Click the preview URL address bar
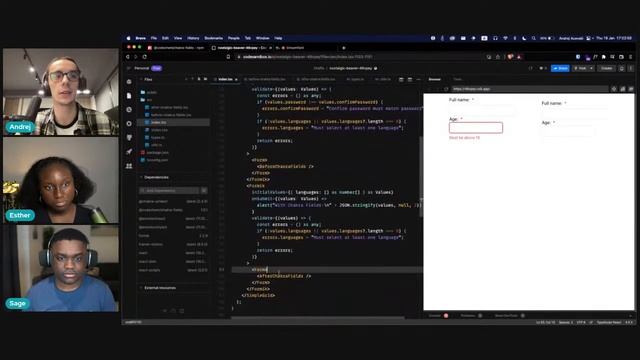This screenshot has height=360, width=640. (x=529, y=89)
